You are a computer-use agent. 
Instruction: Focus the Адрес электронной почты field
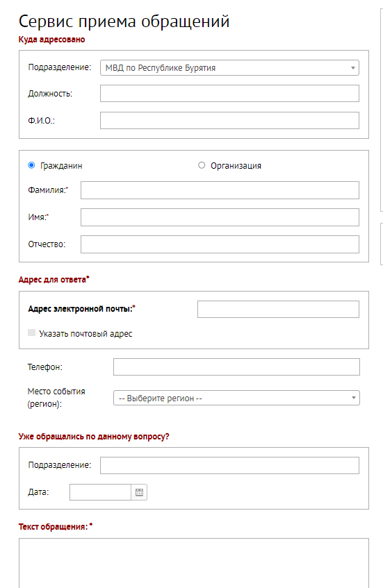click(278, 309)
